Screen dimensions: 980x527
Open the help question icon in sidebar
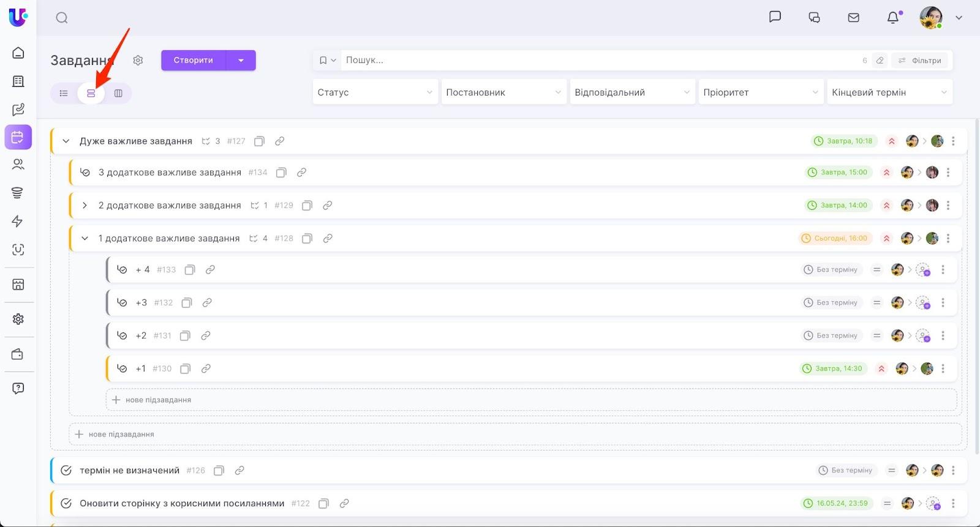(18, 388)
